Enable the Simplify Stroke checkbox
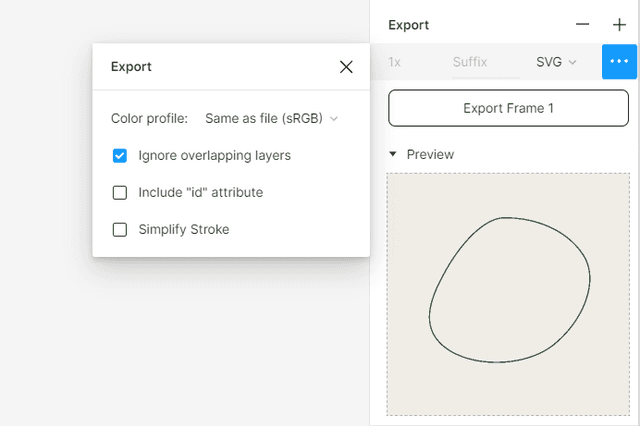 click(120, 229)
